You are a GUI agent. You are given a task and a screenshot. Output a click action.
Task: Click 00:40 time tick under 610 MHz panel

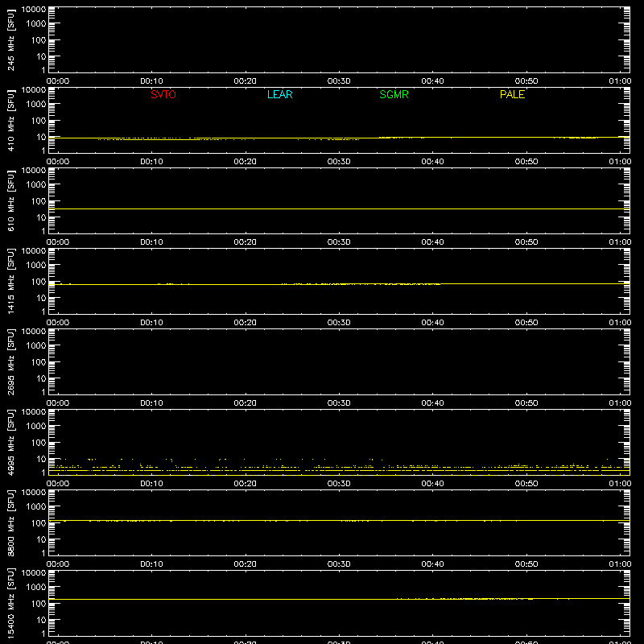[x=432, y=242]
